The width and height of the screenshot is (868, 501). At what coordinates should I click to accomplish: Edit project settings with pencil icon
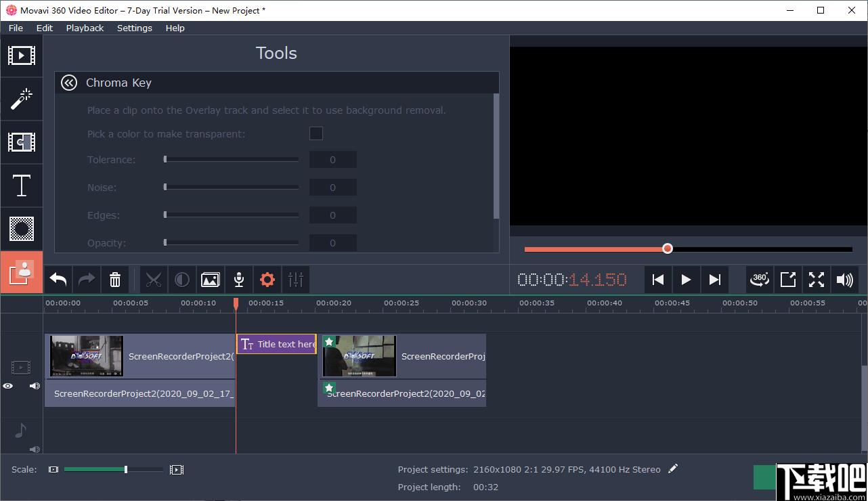(x=672, y=469)
